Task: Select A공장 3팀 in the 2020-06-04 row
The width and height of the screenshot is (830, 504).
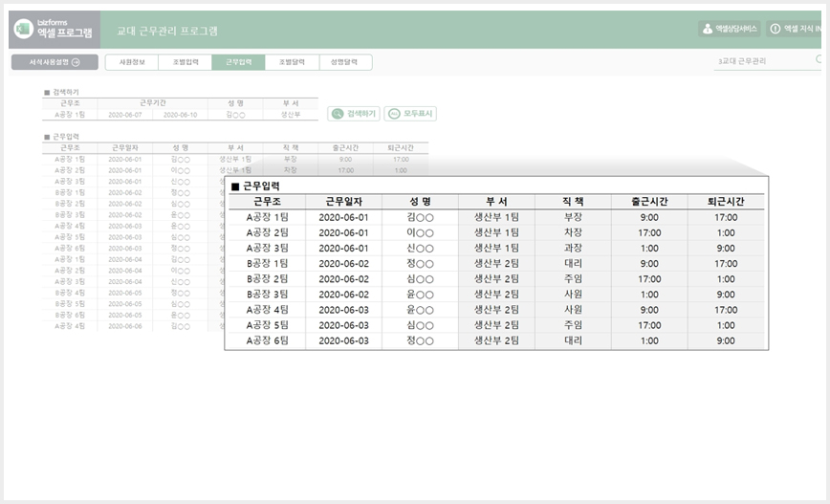Action: [x=70, y=281]
